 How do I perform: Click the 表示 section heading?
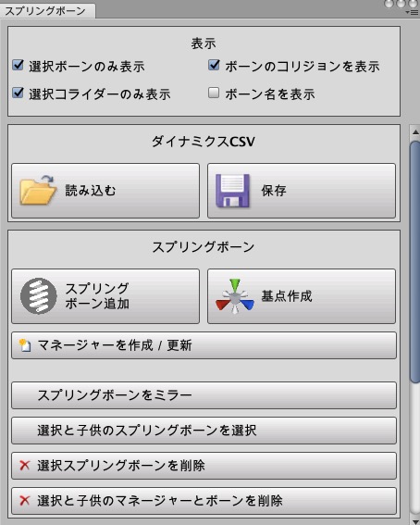click(x=204, y=44)
